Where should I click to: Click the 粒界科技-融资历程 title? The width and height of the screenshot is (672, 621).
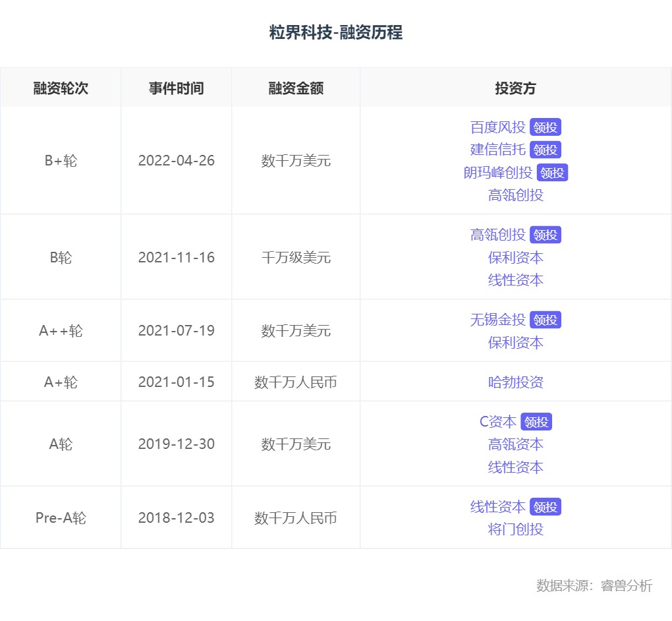tap(336, 32)
